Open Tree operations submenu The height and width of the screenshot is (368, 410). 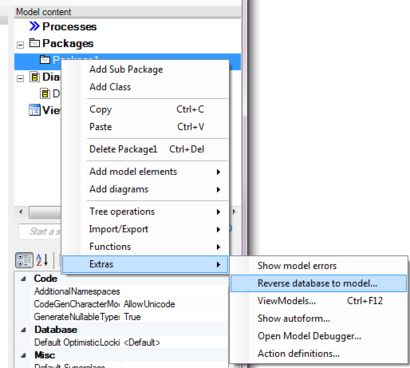coord(145,211)
